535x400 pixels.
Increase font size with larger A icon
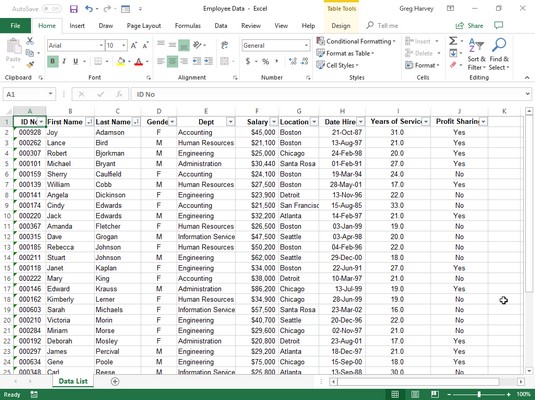(134, 45)
